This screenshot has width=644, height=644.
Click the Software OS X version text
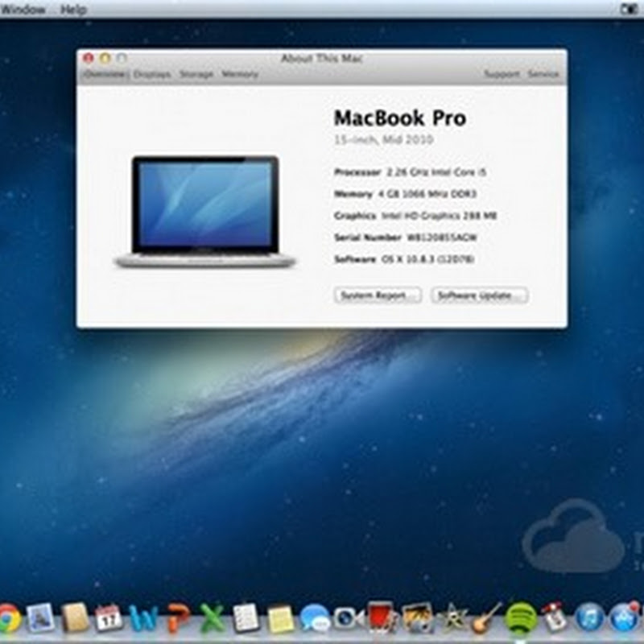click(428, 259)
